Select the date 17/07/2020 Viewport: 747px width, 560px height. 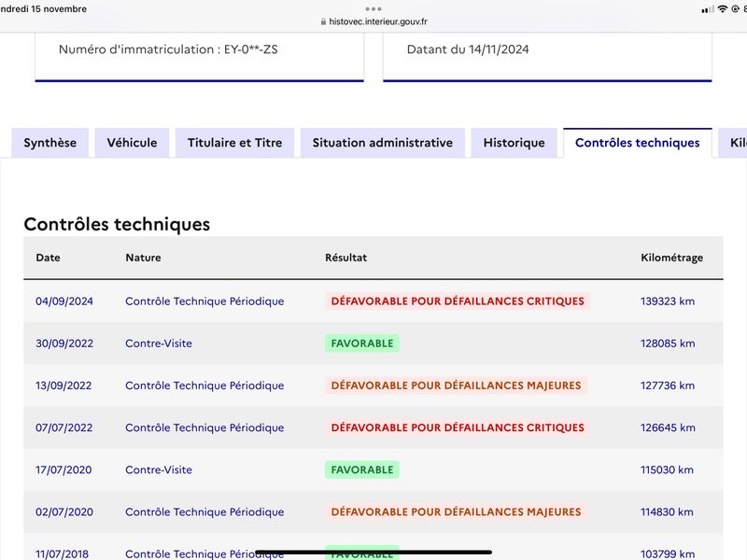click(63, 469)
